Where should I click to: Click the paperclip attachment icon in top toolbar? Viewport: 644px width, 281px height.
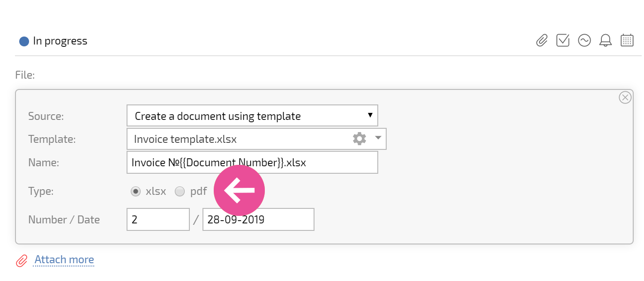tap(542, 41)
